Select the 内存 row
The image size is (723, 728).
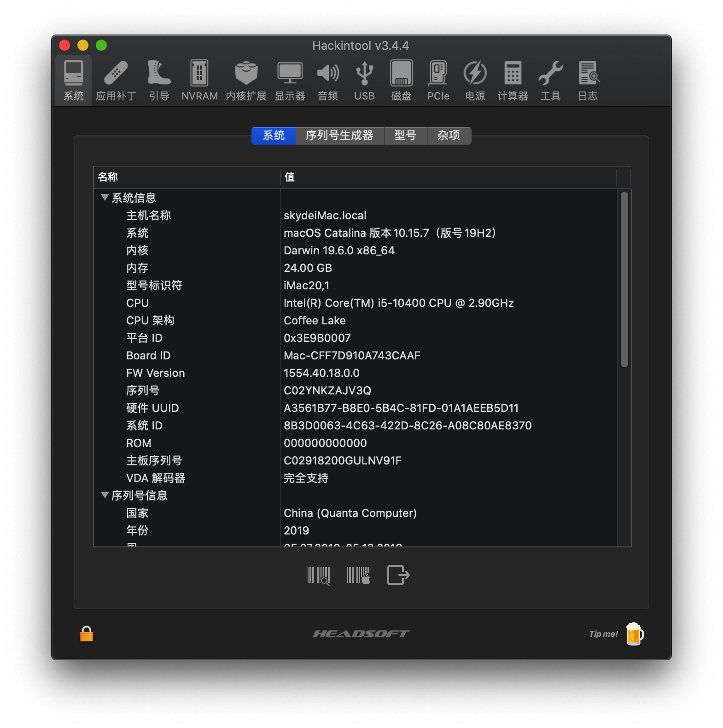coord(355,268)
